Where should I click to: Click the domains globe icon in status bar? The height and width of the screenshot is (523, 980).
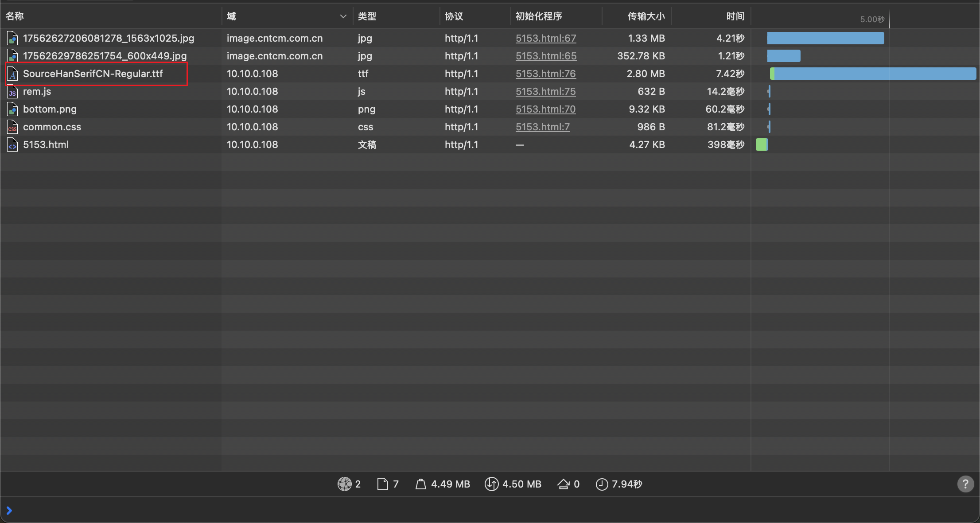click(344, 484)
